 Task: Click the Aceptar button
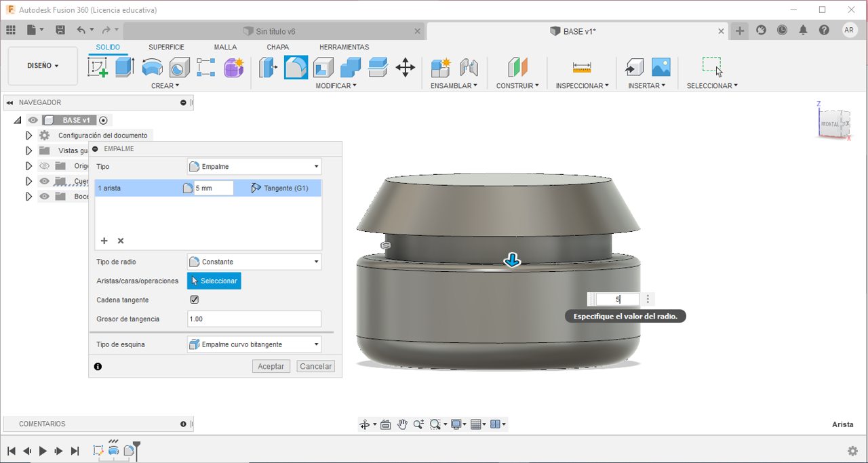[271, 366]
